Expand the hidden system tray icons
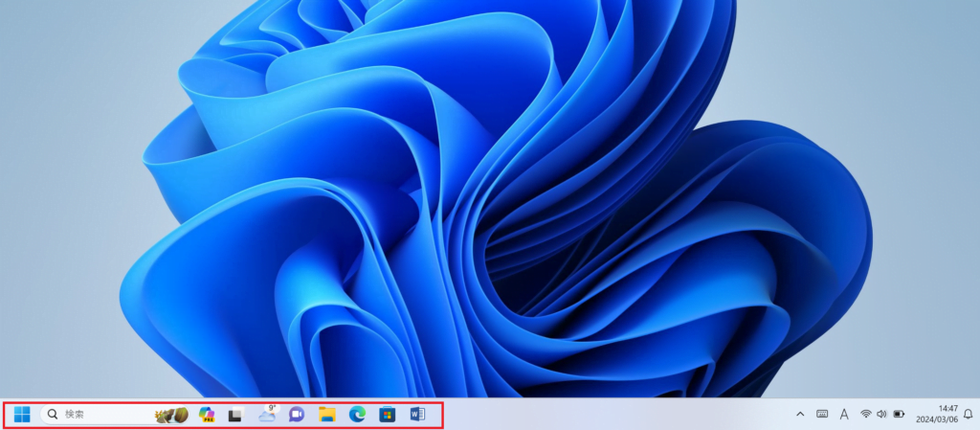980x430 pixels. tap(800, 414)
